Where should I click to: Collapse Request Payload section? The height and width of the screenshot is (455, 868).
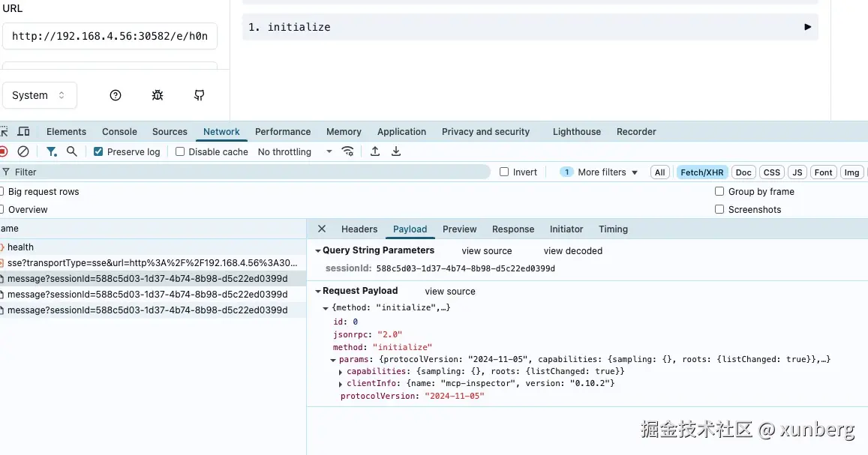[318, 291]
